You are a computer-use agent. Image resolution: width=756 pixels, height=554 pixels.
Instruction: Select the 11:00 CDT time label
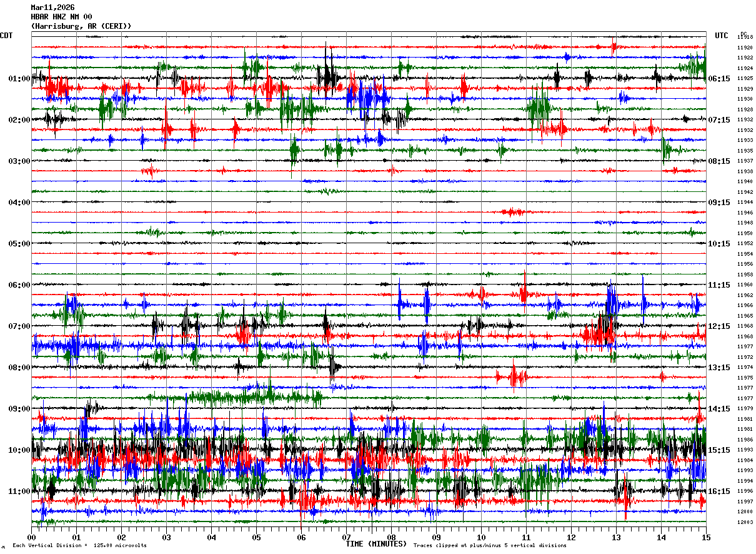tap(19, 491)
